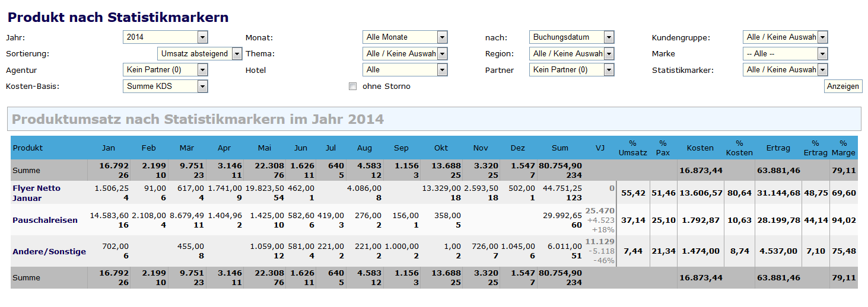Click the Andere/Sonstige sum value 6.011,00
This screenshot has width=868, height=307.
pos(564,247)
